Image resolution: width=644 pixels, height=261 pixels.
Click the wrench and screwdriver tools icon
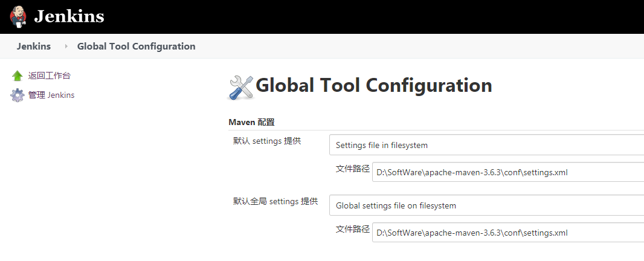coord(241,87)
